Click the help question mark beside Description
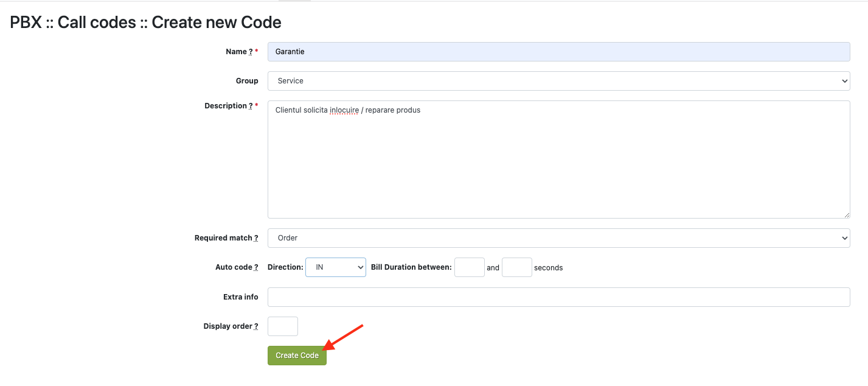This screenshot has height=386, width=868. 251,106
